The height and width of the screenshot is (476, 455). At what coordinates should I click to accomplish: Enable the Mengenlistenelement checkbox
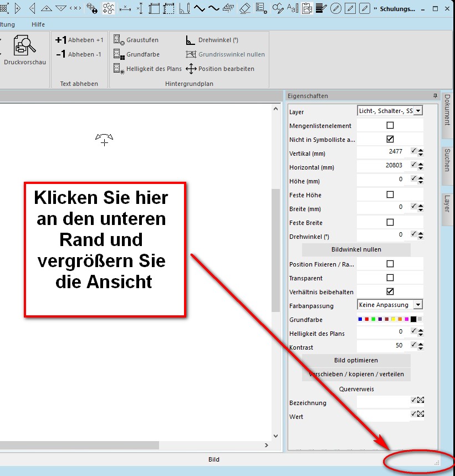coord(390,126)
